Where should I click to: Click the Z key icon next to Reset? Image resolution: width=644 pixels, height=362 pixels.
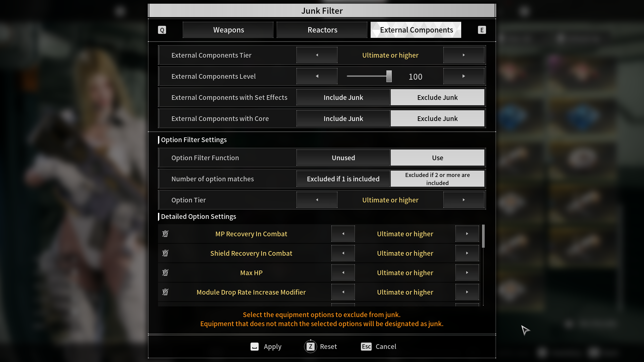click(x=311, y=347)
